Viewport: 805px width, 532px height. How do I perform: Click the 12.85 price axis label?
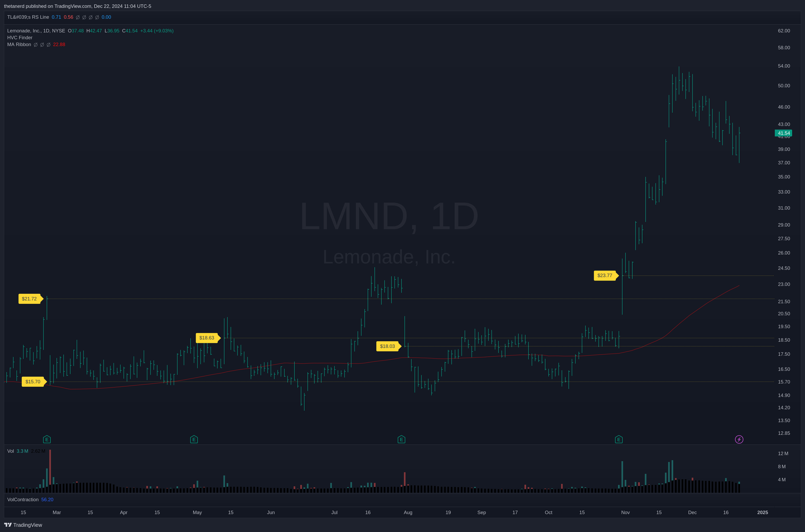coord(784,433)
